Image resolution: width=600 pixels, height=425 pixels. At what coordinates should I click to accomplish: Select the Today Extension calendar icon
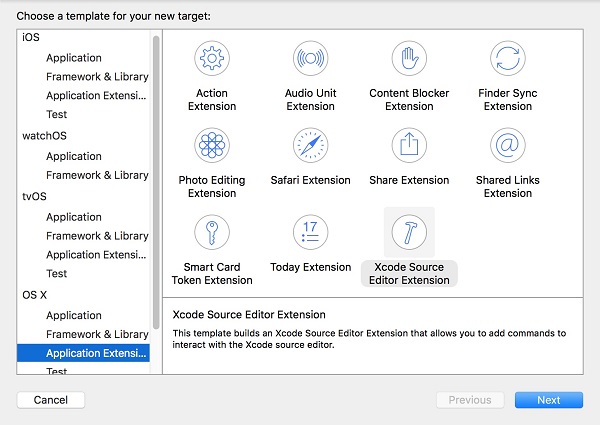[x=310, y=233]
